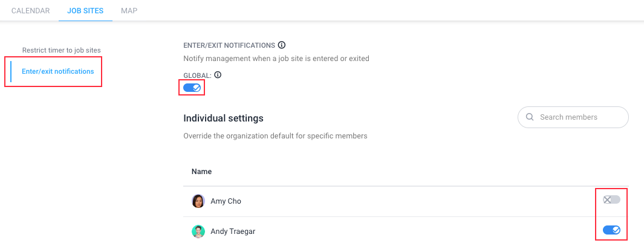644x246 pixels.
Task: Click Andy Traegar's avatar picture
Action: coord(198,231)
